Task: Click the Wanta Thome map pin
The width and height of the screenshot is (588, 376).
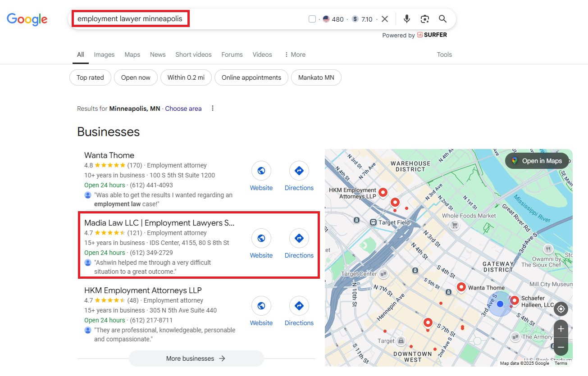Action: 461,287
